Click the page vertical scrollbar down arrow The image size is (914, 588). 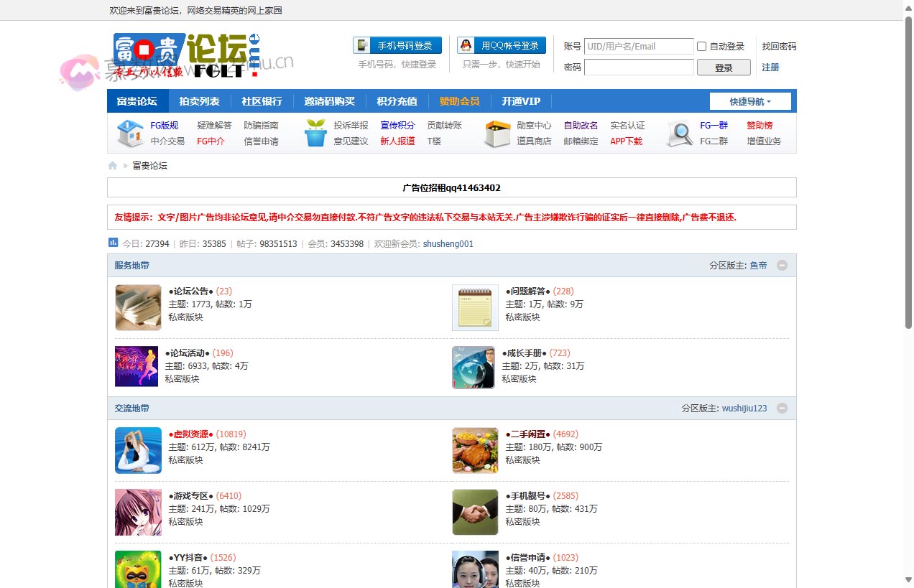pos(908,580)
